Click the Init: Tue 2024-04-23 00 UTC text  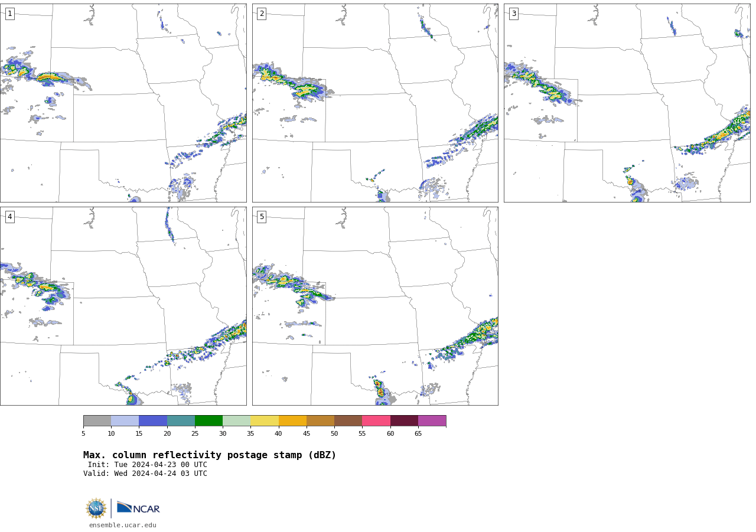coord(148,465)
